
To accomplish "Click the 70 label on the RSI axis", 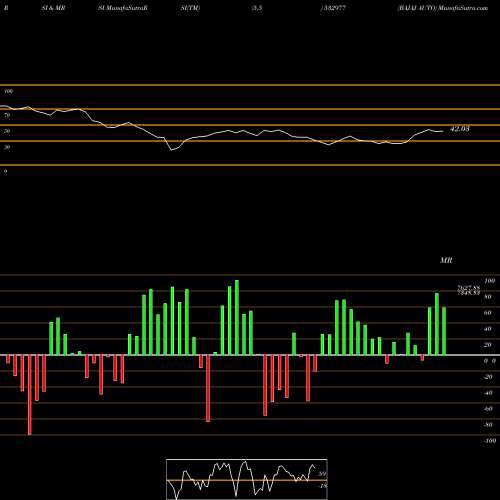I will click(7, 115).
